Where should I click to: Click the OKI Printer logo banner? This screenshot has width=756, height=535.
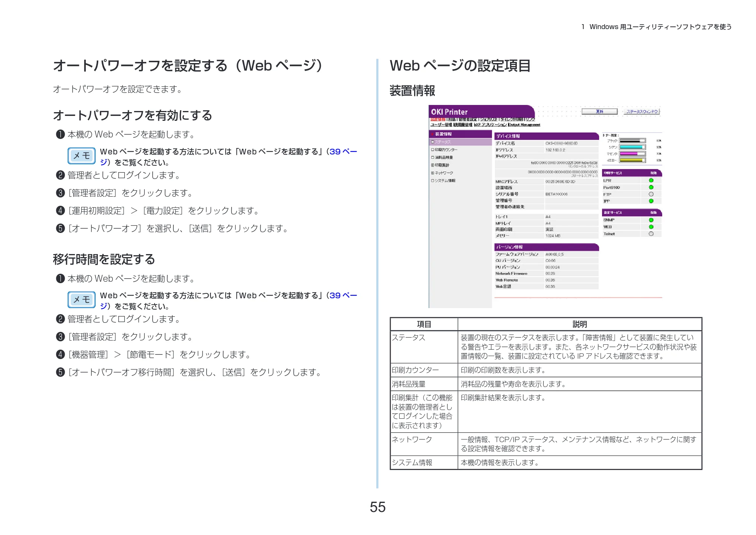tap(482, 112)
